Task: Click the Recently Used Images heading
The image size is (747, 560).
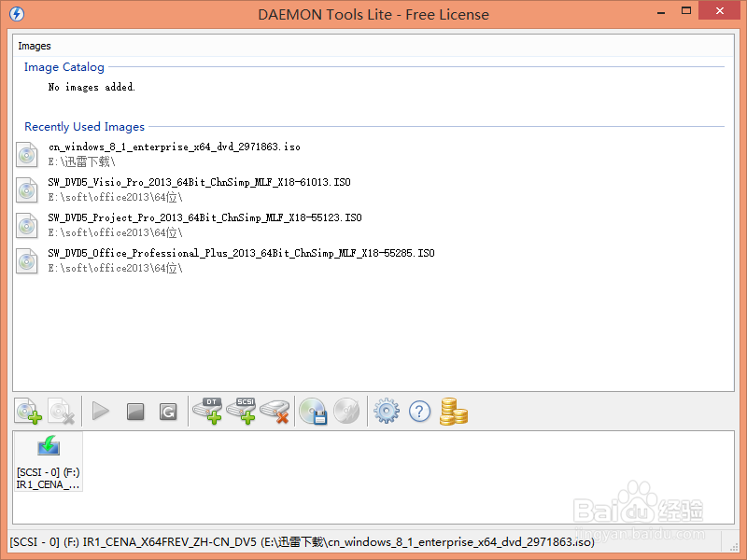Action: (x=84, y=127)
